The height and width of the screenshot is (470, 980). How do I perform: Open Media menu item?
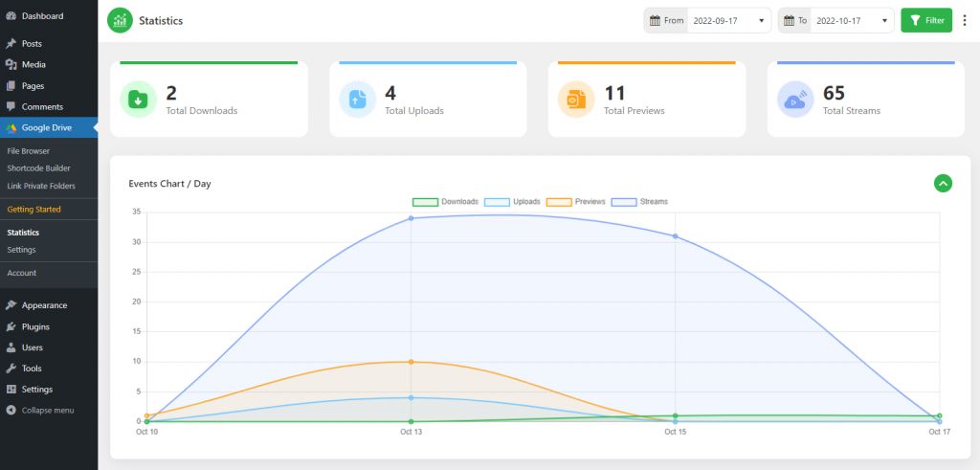click(x=49, y=64)
